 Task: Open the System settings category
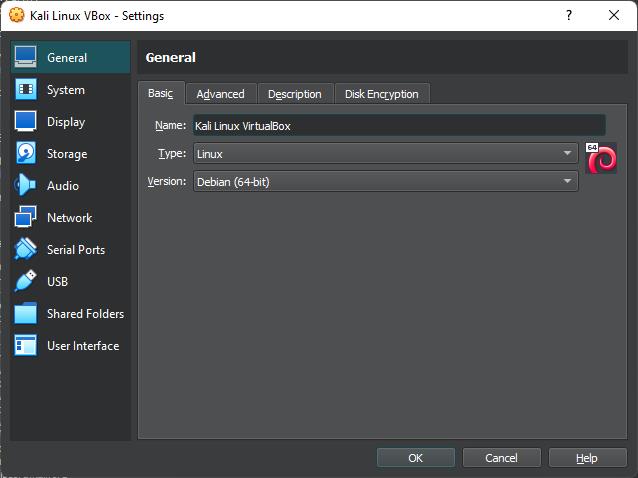tap(70, 89)
